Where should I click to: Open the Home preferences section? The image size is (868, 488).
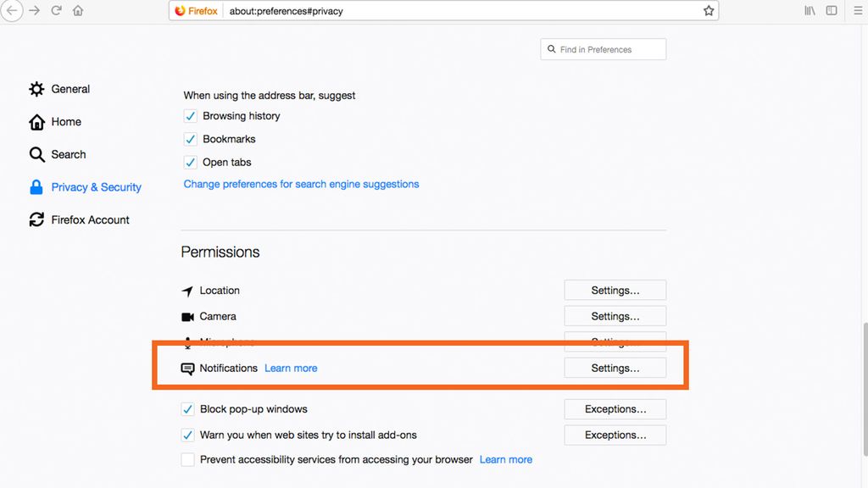[65, 121]
